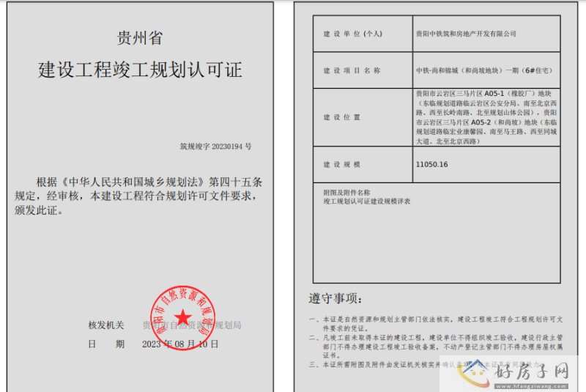This screenshot has height=392, width=586.
Task: Click the '建设规模' table label
Action: pos(342,164)
